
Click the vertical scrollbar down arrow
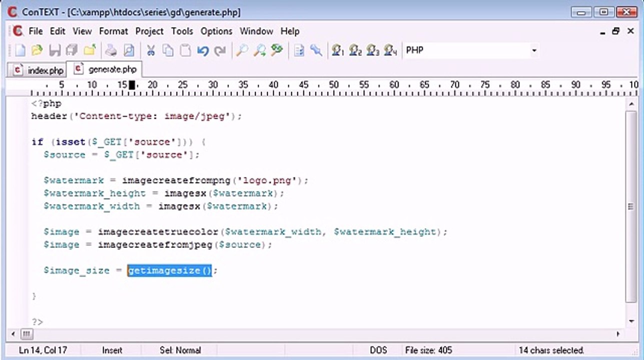[x=630, y=320]
